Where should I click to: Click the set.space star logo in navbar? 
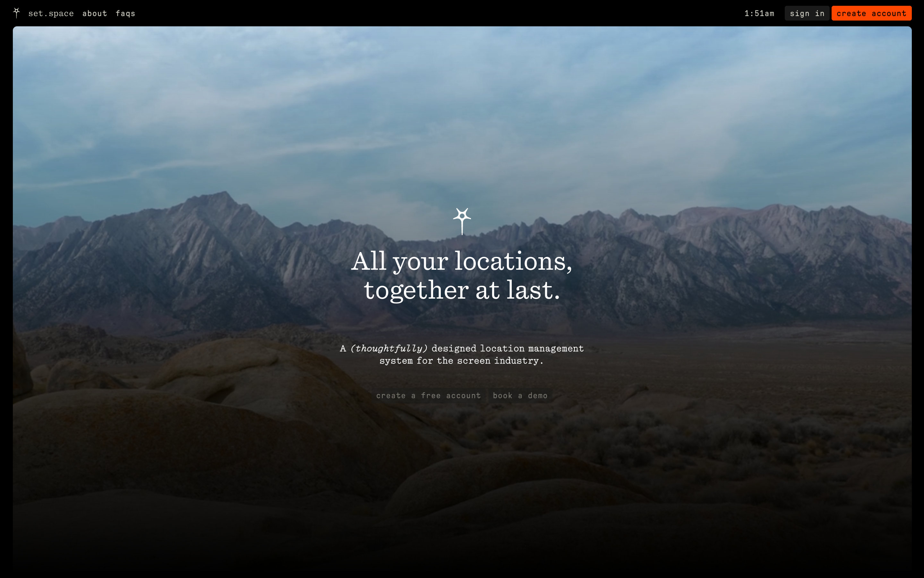16,13
